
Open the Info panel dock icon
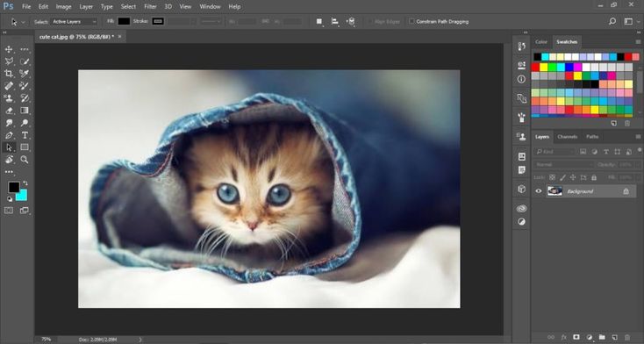coord(522,79)
